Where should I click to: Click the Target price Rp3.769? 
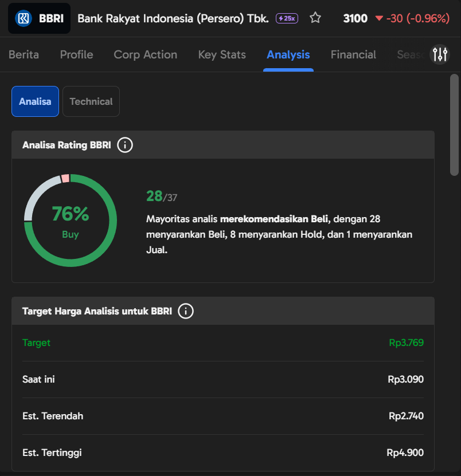click(x=407, y=343)
